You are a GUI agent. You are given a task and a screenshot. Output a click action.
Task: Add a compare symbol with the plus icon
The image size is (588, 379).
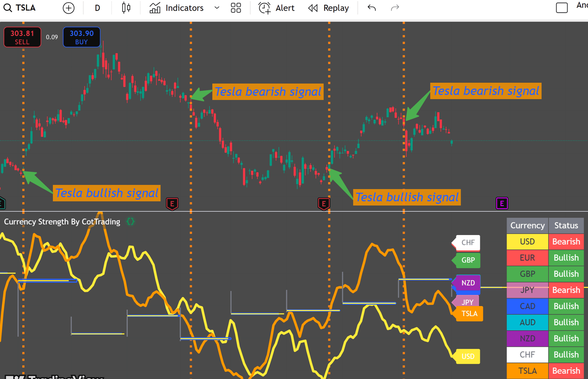point(69,8)
